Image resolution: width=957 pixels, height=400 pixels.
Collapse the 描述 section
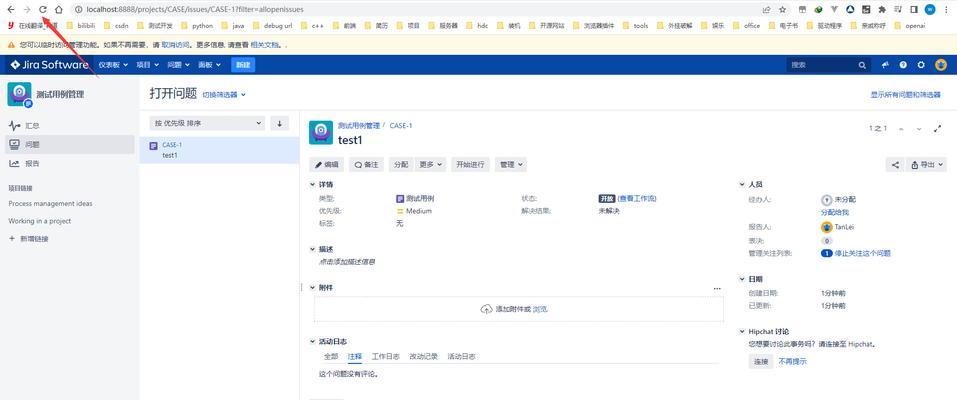(313, 250)
